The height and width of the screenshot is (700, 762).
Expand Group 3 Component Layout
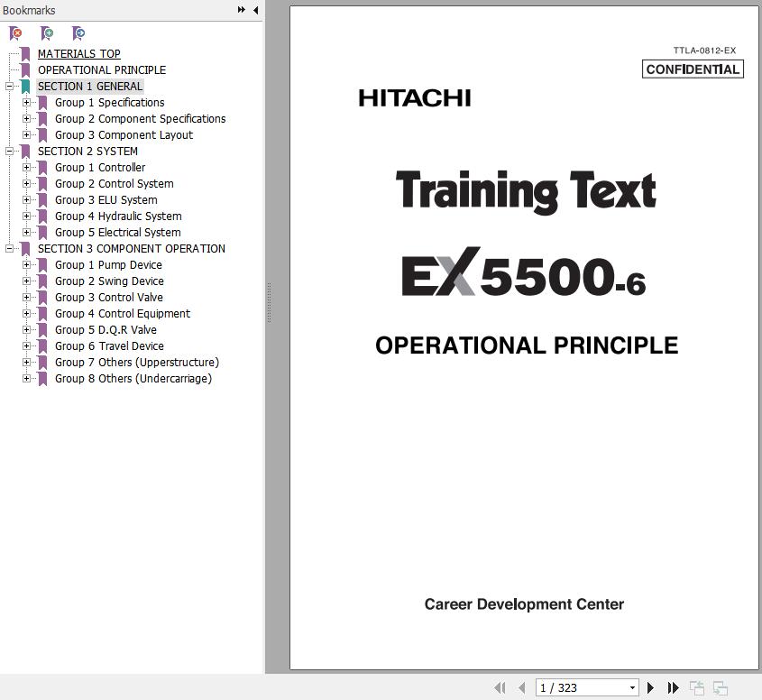point(26,134)
